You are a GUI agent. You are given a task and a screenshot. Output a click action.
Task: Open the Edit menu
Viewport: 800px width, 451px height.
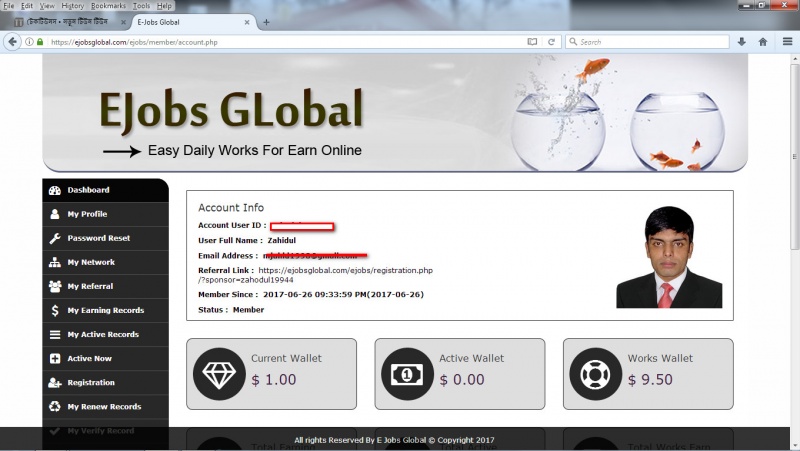(x=27, y=6)
